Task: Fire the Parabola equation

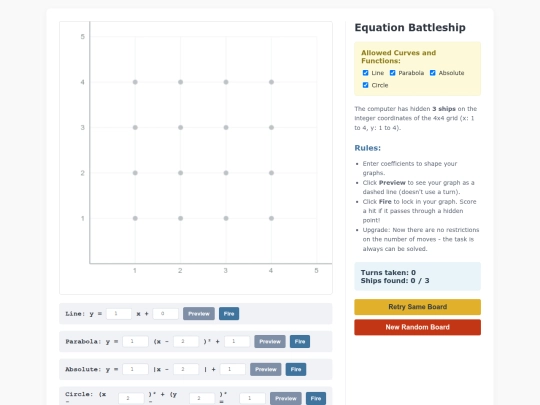Action: (300, 342)
